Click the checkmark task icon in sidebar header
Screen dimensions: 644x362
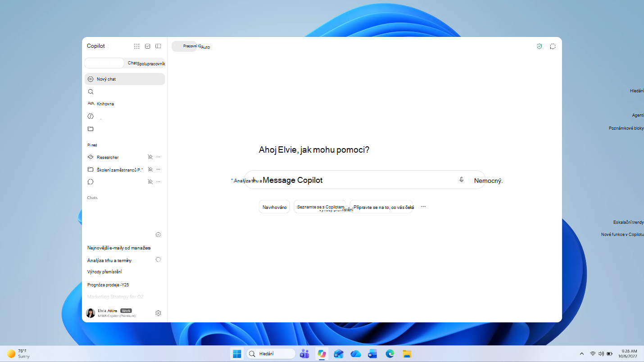pyautogui.click(x=148, y=46)
